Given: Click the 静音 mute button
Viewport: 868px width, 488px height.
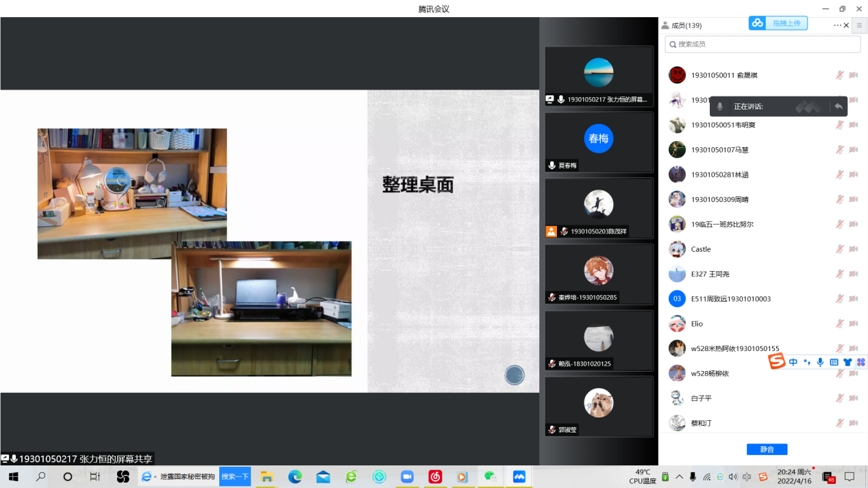Looking at the screenshot, I should click(767, 449).
